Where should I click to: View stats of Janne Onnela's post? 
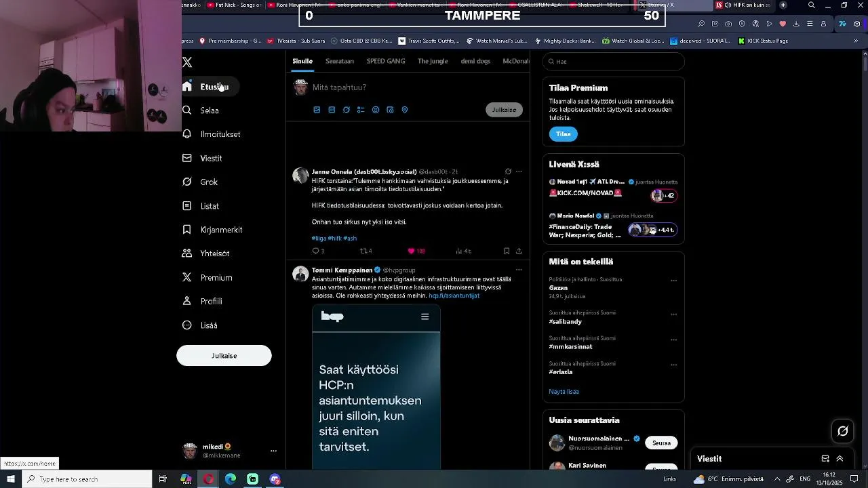point(463,251)
